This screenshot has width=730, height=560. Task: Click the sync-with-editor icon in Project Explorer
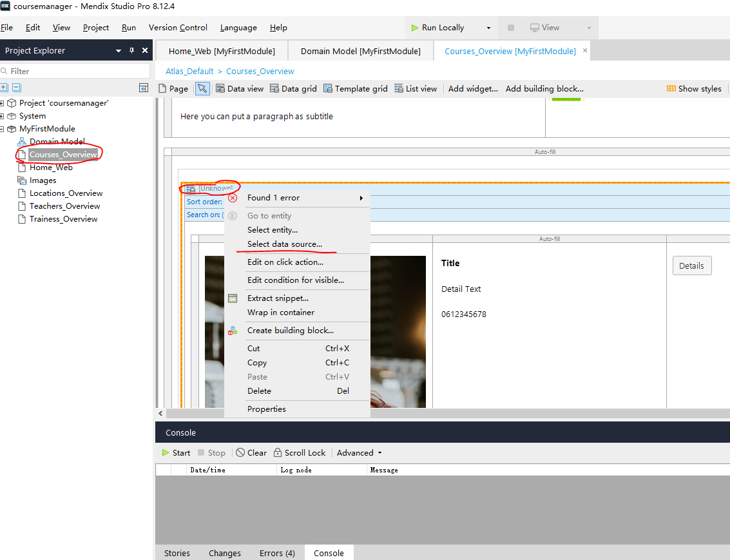click(144, 88)
